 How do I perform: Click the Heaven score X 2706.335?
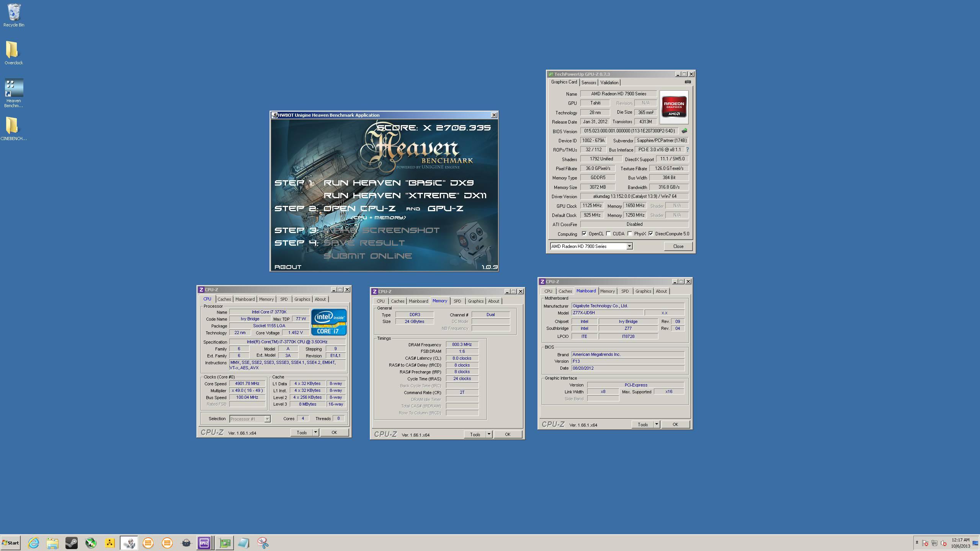pos(434,128)
